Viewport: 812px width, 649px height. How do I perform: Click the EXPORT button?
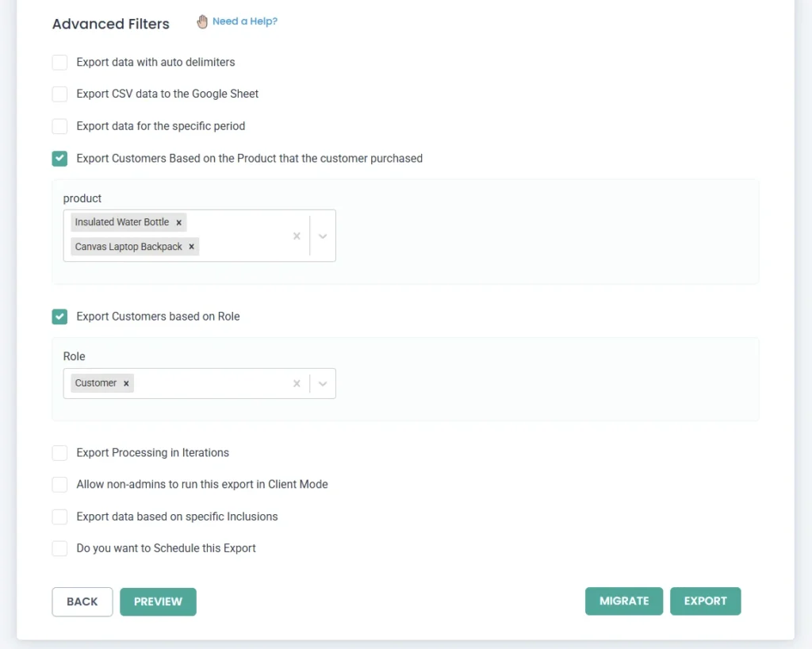705,601
